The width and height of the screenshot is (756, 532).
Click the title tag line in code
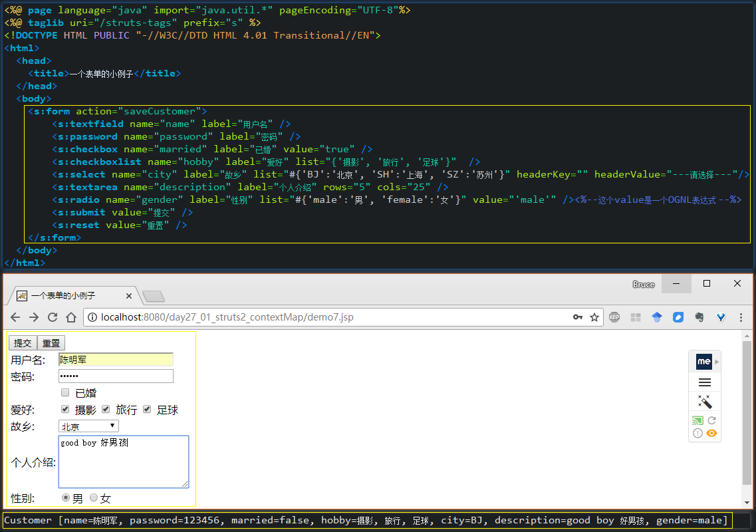click(x=104, y=73)
